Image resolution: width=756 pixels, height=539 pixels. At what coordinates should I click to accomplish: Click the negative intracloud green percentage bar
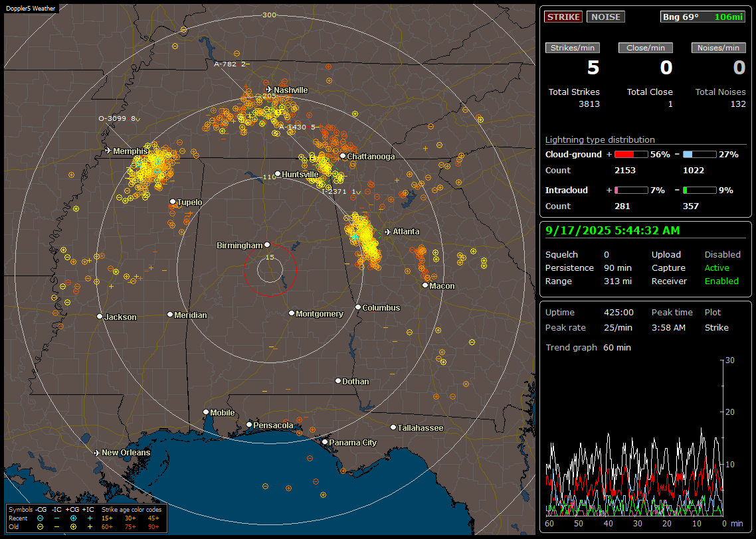point(700,191)
